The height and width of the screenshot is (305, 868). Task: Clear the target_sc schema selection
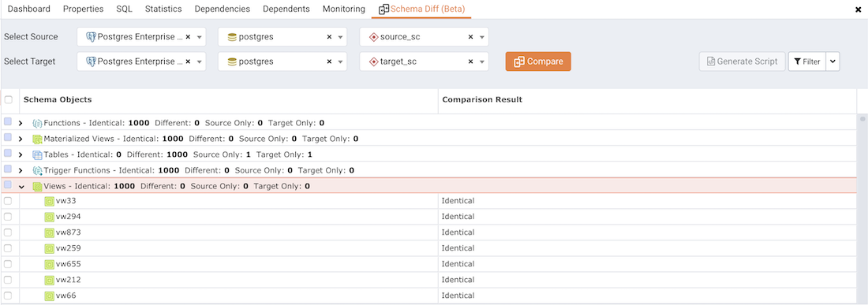click(470, 61)
